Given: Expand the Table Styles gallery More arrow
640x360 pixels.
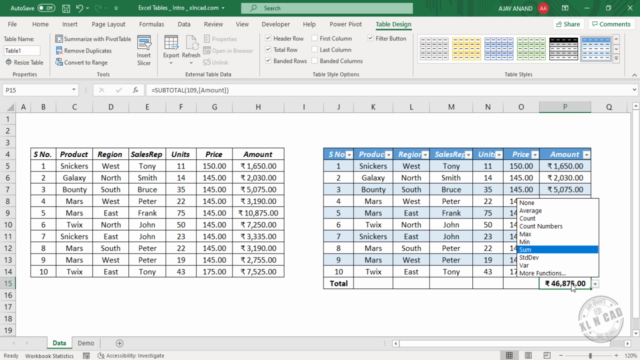Looking at the screenshot, I should (x=616, y=58).
